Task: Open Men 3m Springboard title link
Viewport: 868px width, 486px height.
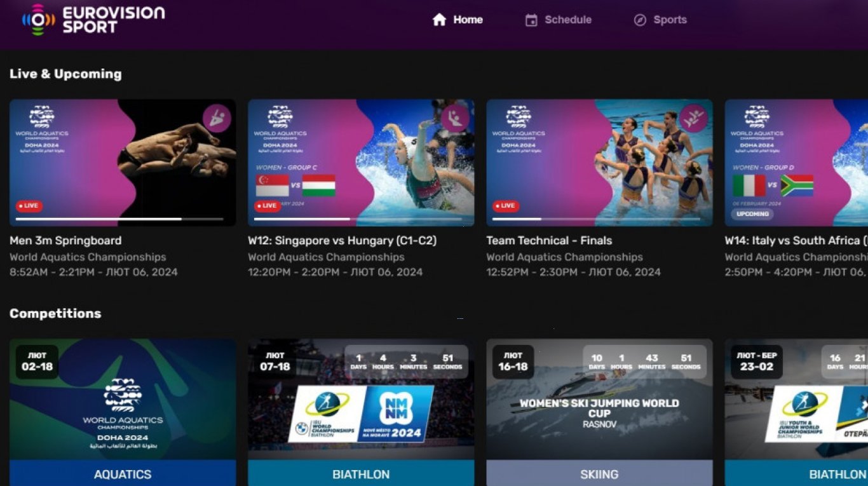Action: click(65, 241)
